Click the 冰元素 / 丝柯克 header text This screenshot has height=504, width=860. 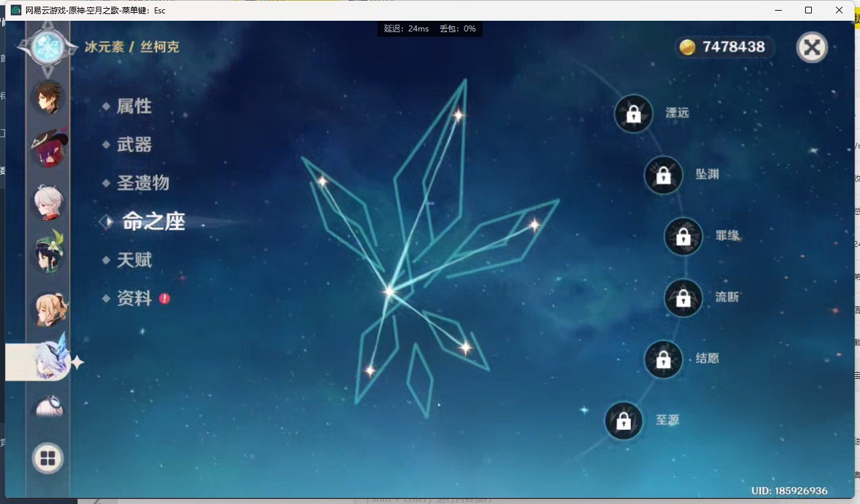pyautogui.click(x=132, y=47)
